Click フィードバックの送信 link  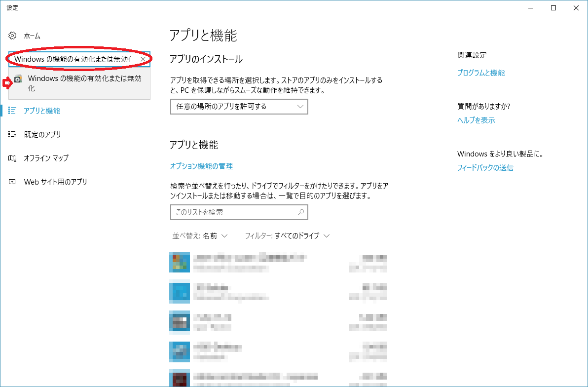(485, 167)
